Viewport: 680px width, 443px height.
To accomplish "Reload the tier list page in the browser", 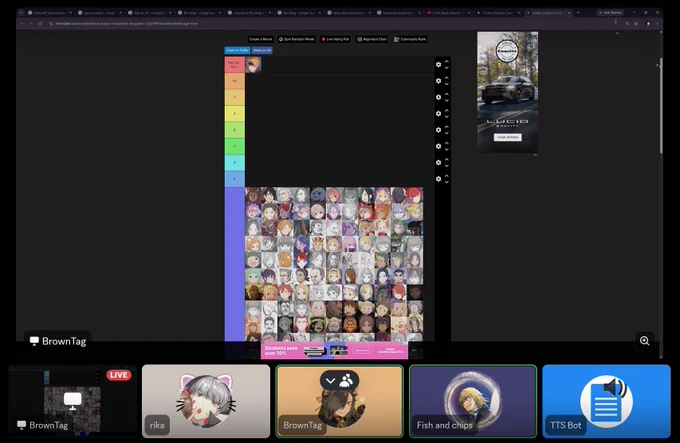I will [40, 23].
